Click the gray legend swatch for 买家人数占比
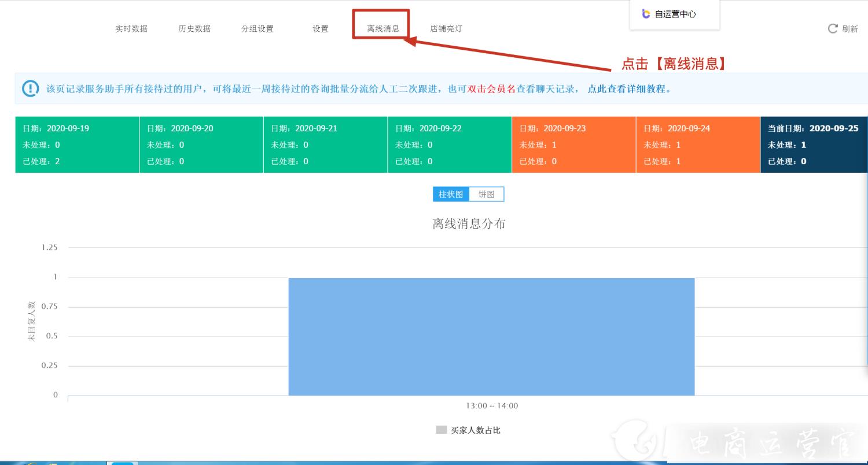868x465 pixels. point(442,430)
